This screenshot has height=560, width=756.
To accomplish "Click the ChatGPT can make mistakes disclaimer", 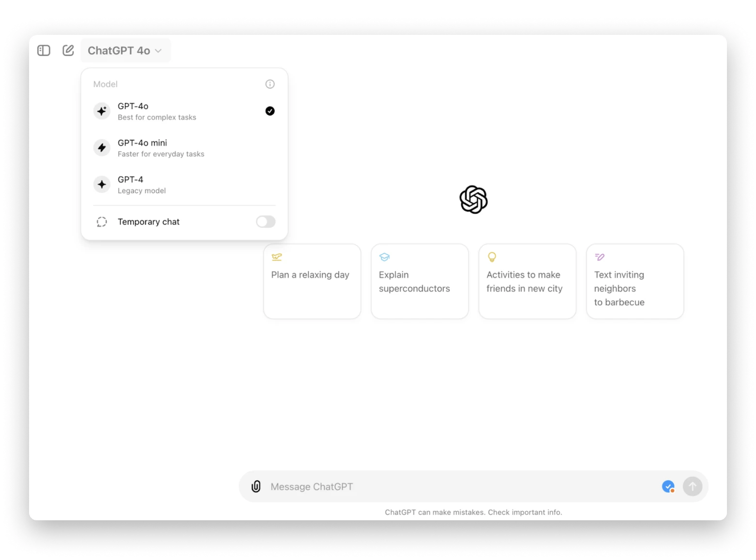I will coord(473,513).
